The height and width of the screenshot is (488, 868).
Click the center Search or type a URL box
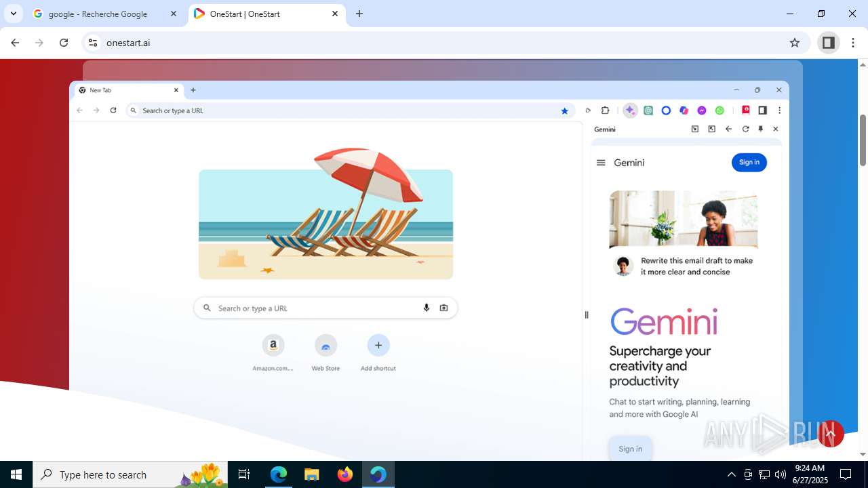point(325,308)
